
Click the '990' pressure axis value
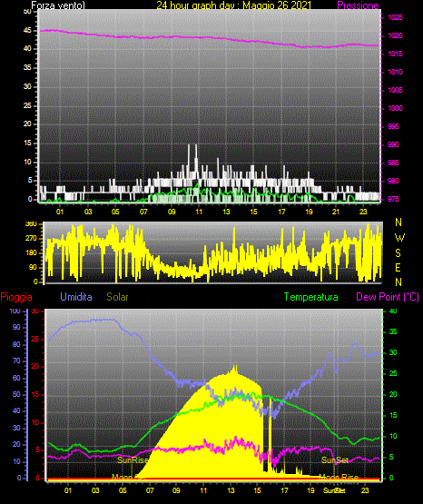(393, 144)
